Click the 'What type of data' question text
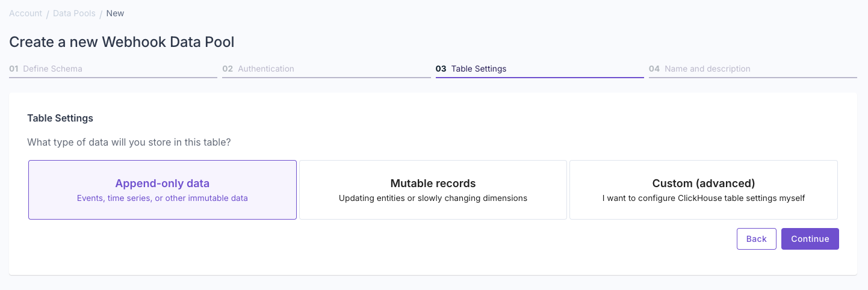 tap(129, 143)
